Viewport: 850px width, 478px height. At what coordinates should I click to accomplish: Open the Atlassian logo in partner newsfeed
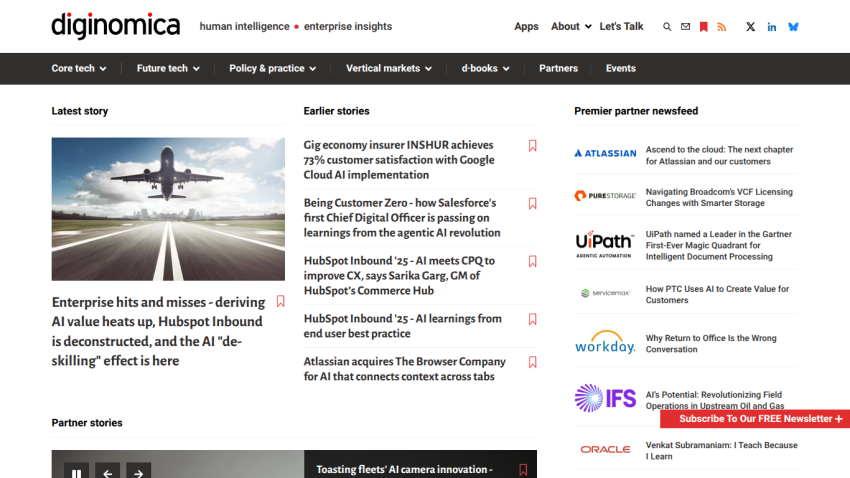point(605,153)
